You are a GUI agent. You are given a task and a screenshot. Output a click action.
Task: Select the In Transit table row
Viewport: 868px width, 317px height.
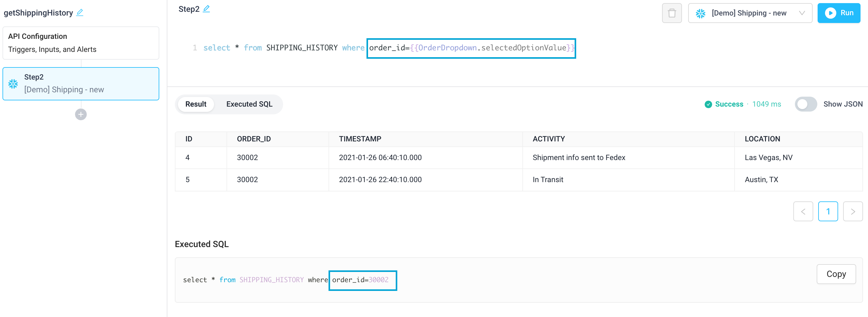548,180
